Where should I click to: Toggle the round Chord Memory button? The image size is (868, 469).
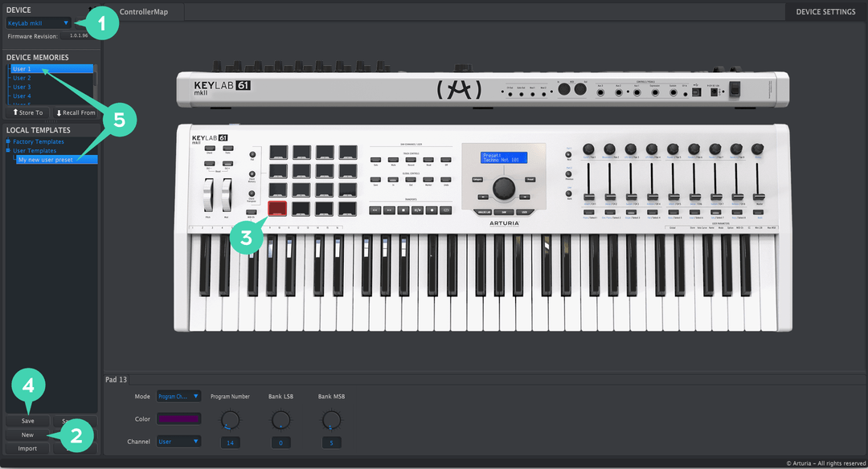point(252,174)
